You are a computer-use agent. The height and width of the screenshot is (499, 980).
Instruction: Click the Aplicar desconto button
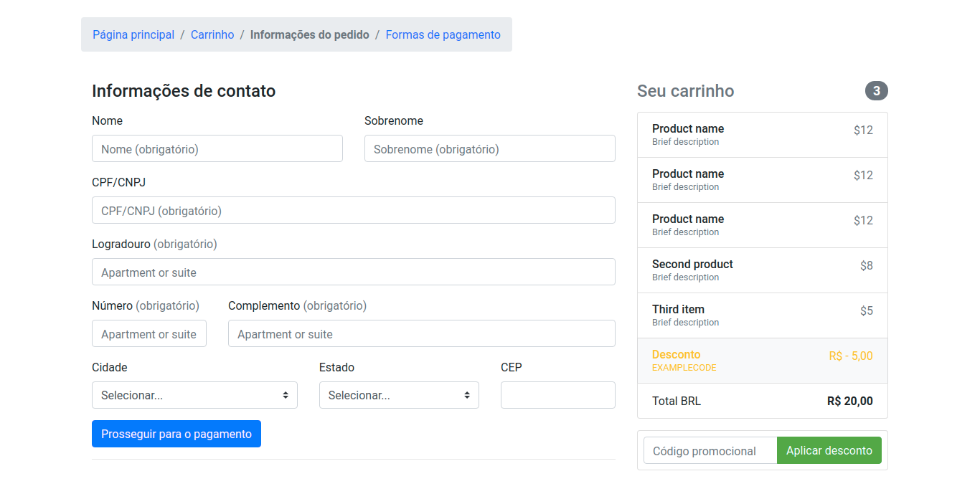829,451
